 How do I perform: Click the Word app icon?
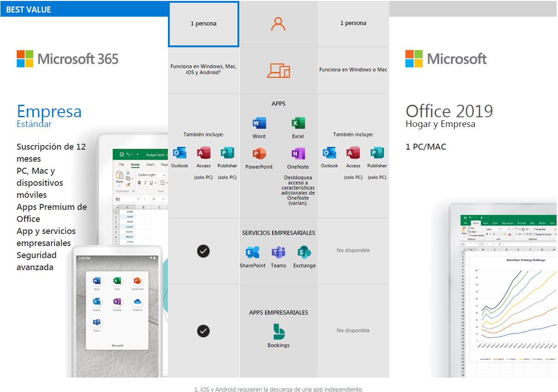pyautogui.click(x=259, y=123)
